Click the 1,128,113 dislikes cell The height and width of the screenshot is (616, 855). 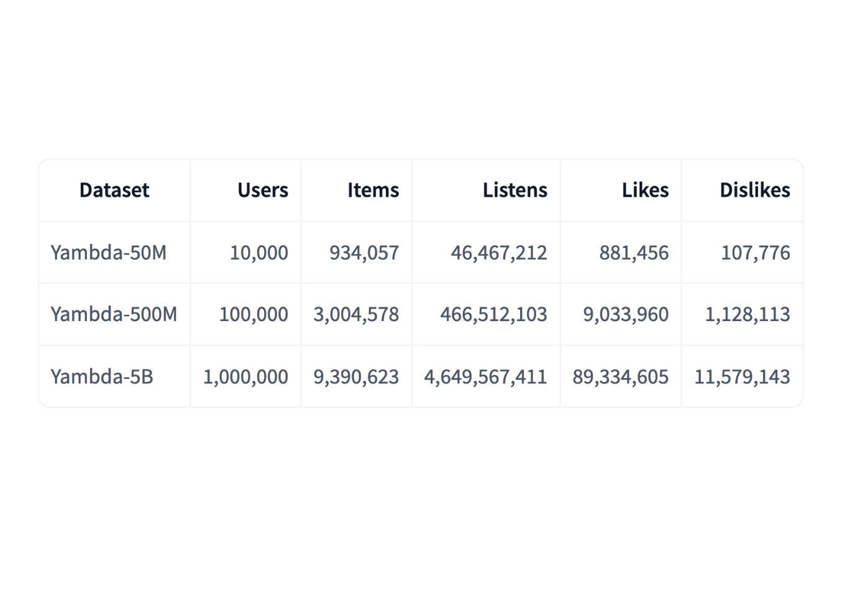(x=747, y=314)
